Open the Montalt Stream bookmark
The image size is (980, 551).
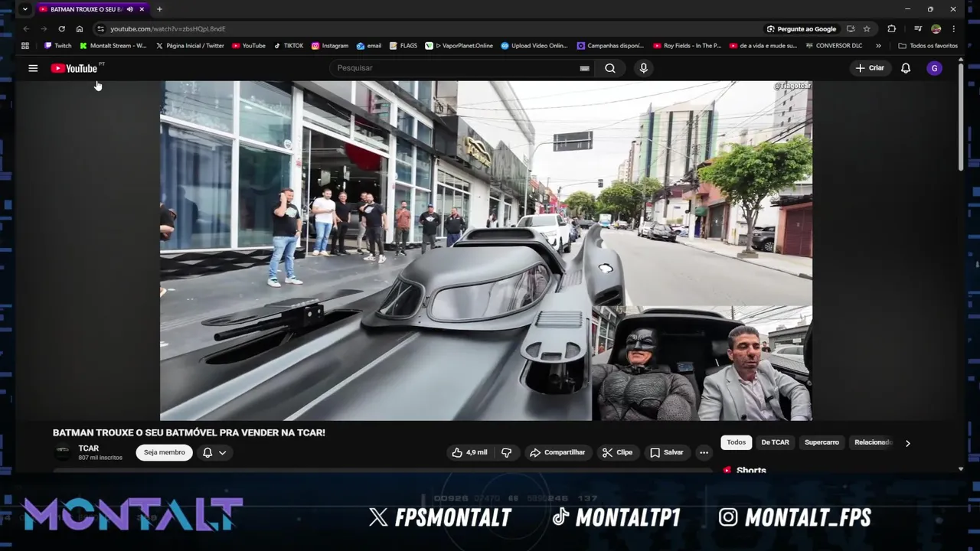pos(113,46)
